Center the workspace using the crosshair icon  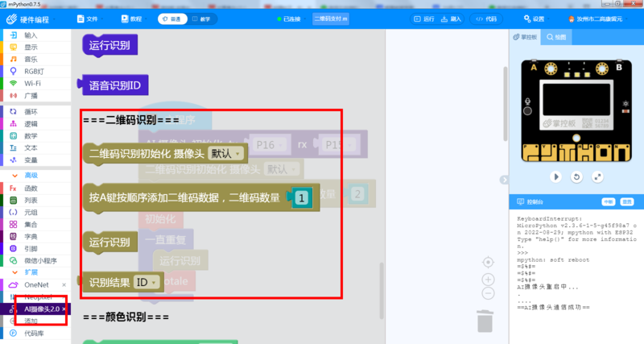(488, 262)
